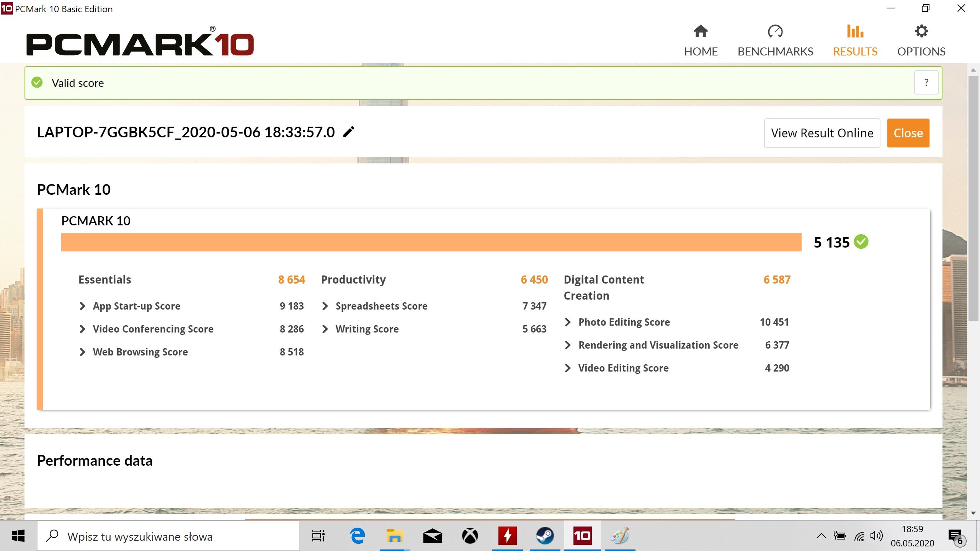Expand the Video Conferencing Score row

(82, 329)
